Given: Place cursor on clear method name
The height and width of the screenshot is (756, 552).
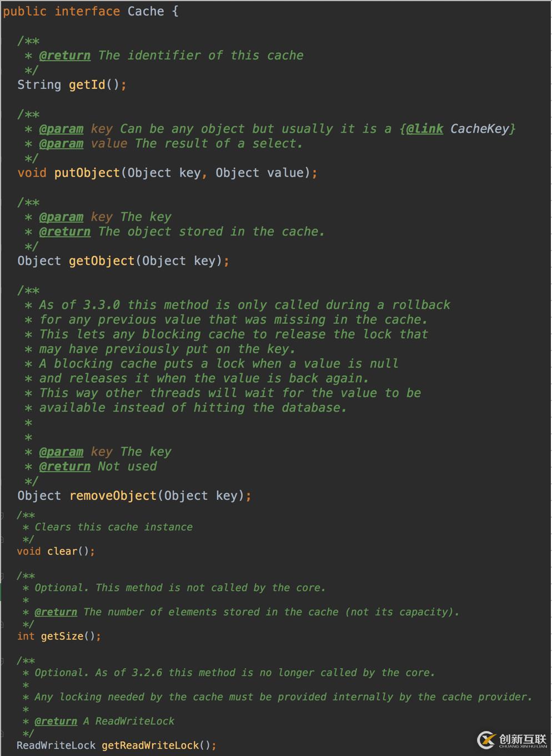Looking at the screenshot, I should coord(62,552).
